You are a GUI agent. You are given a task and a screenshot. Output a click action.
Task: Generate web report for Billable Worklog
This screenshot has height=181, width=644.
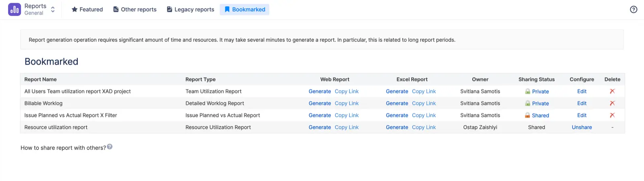[320, 103]
